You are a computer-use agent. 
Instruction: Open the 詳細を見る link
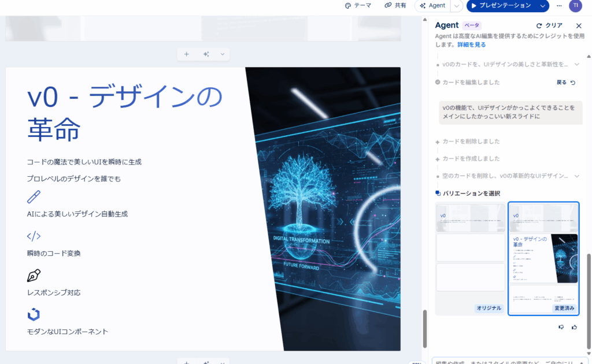coord(472,44)
